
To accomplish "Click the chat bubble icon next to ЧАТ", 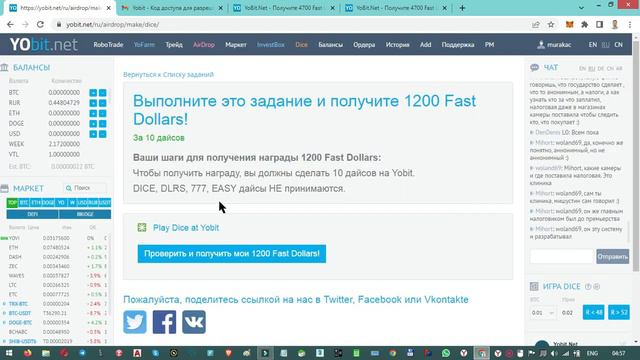I will [x=534, y=67].
